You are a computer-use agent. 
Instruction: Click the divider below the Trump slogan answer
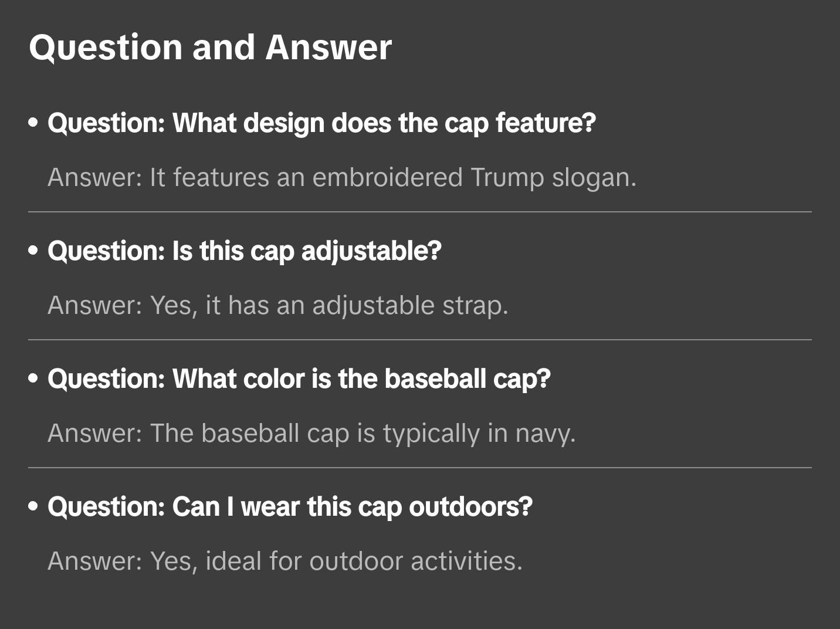420,212
